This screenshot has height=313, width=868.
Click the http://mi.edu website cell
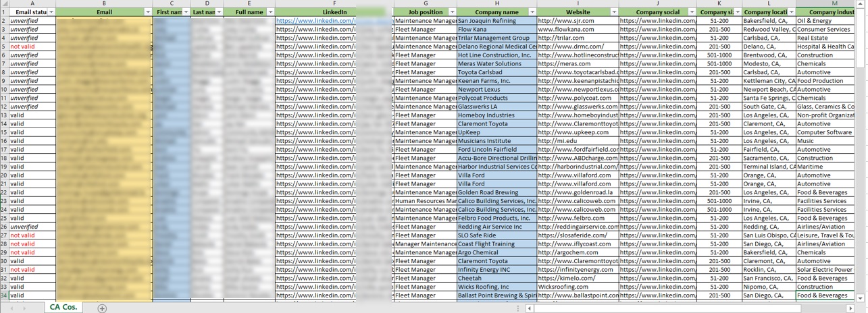tap(578, 141)
